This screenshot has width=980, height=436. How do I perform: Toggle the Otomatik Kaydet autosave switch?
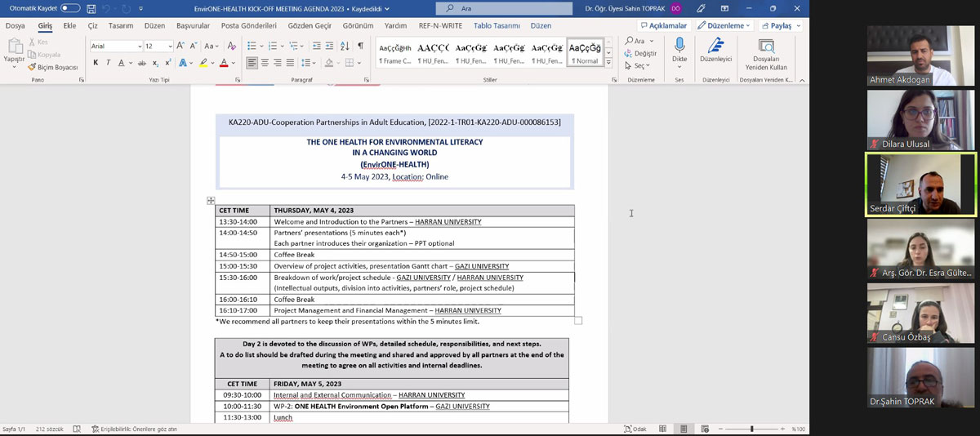(70, 8)
